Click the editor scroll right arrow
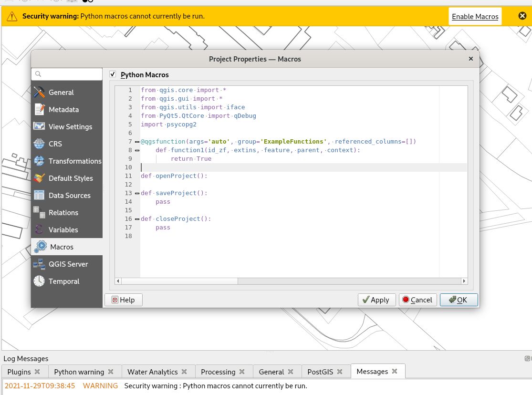532x395 pixels. pyautogui.click(x=464, y=281)
